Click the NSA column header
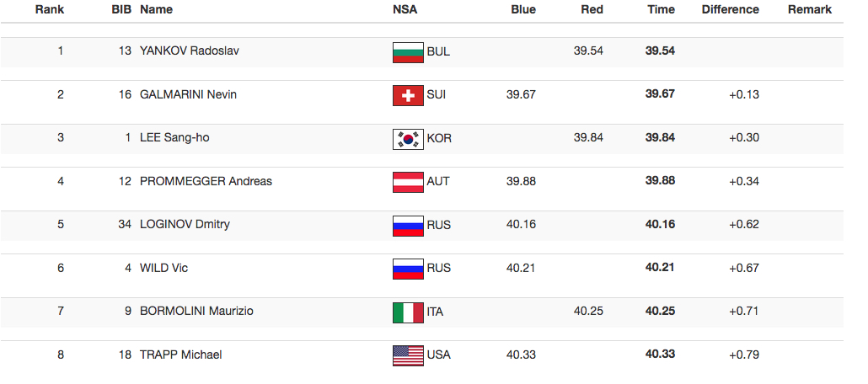 (405, 10)
